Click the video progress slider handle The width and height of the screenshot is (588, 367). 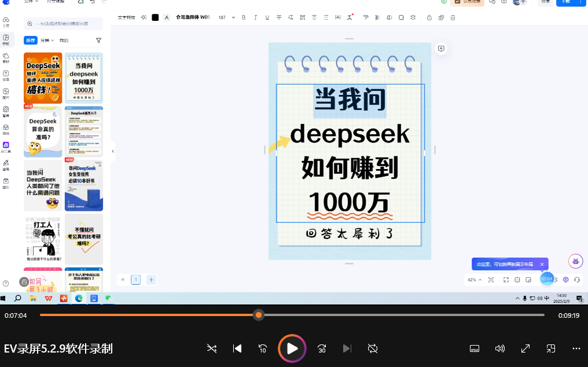[x=258, y=315]
